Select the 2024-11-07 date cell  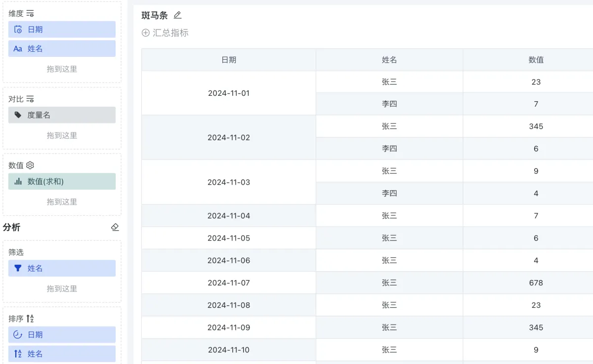click(x=228, y=283)
